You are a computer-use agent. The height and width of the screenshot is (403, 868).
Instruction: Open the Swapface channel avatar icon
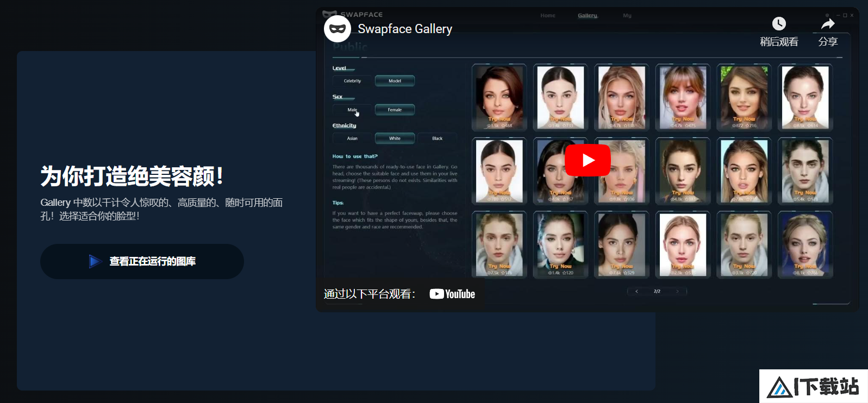point(338,29)
